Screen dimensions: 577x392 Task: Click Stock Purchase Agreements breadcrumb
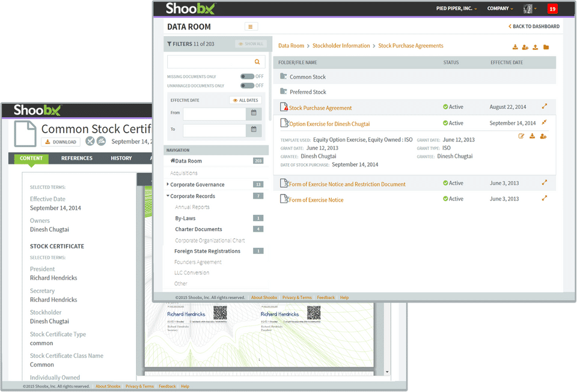(x=411, y=46)
